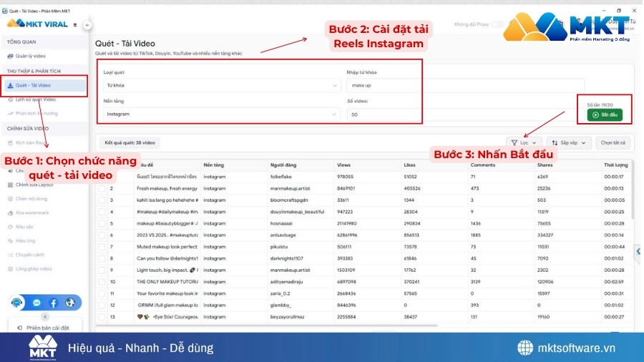Open the Sắp xếp sort dropdown
This screenshot has width=644, height=362.
point(570,142)
